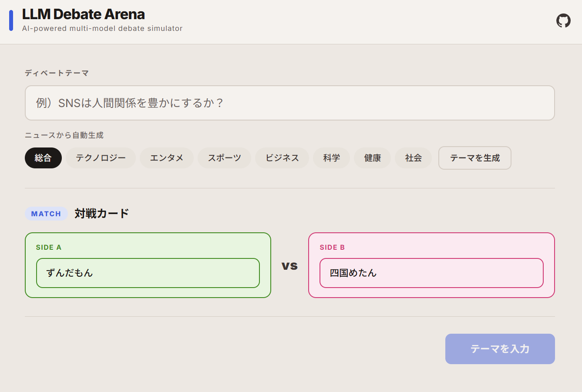Open Side B 四国めたん selector

431,273
